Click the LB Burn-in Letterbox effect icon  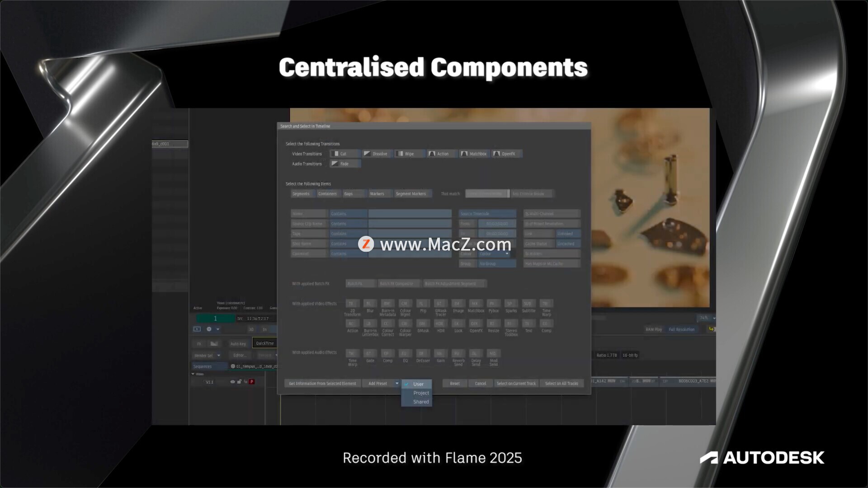[370, 324]
